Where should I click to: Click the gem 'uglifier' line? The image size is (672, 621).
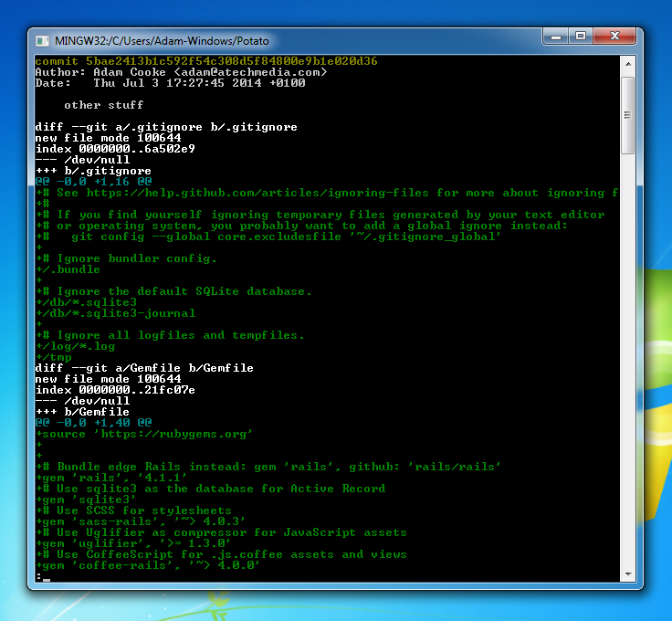pos(133,543)
